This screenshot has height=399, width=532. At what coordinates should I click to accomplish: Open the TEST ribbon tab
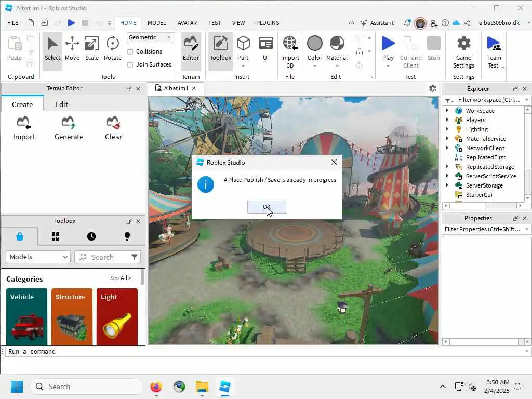[x=215, y=23]
